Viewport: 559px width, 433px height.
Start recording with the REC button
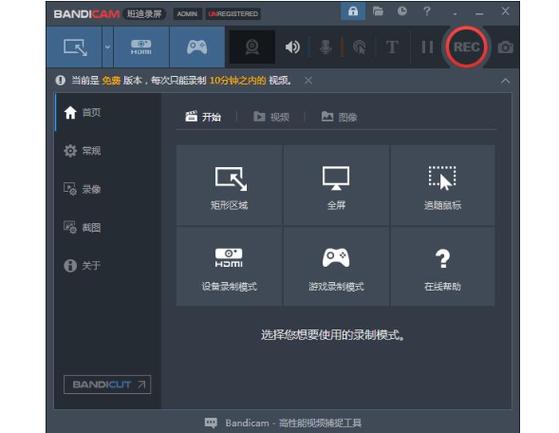coord(466,47)
